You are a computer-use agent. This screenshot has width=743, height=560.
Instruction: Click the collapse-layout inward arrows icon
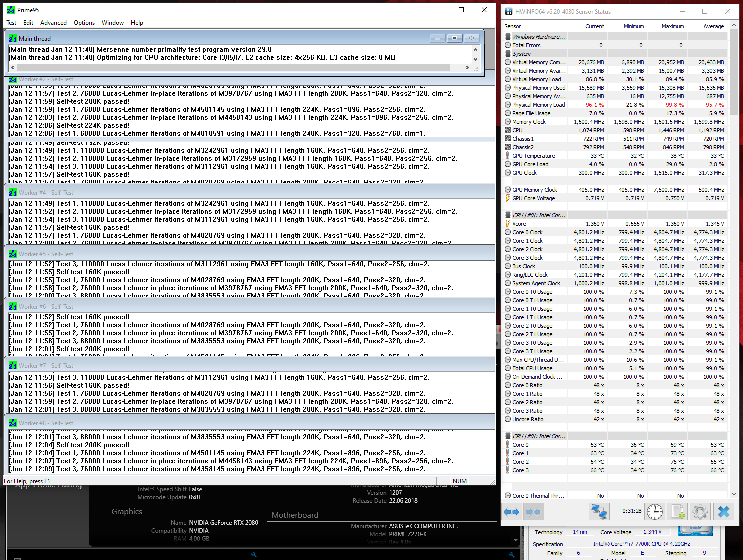[533, 512]
